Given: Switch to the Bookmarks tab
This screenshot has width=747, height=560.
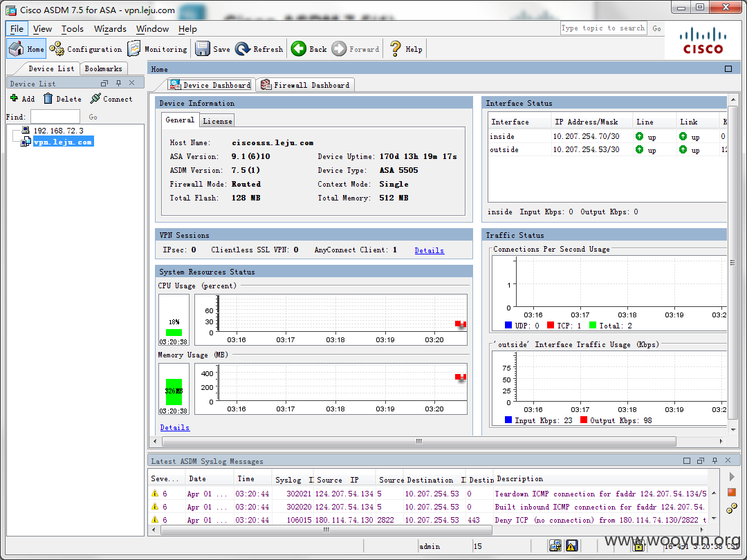Looking at the screenshot, I should [x=103, y=68].
